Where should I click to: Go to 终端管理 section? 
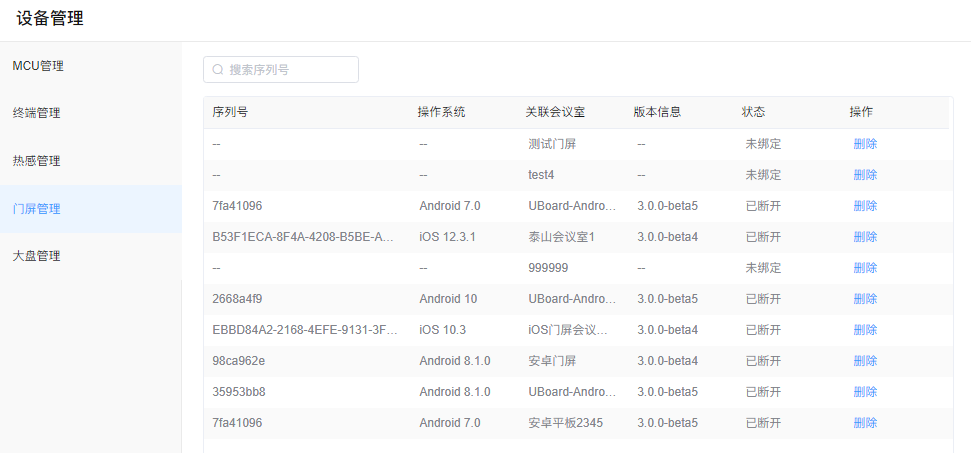pos(37,113)
